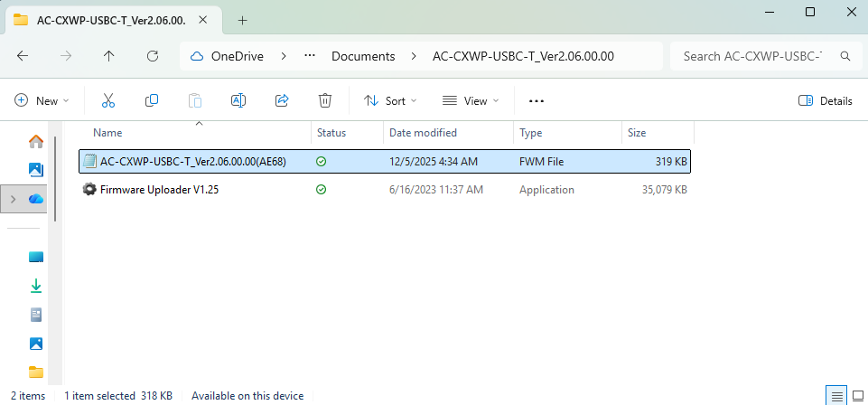Open the See more three-dots menu
Image resolution: width=868 pixels, height=405 pixels.
537,100
